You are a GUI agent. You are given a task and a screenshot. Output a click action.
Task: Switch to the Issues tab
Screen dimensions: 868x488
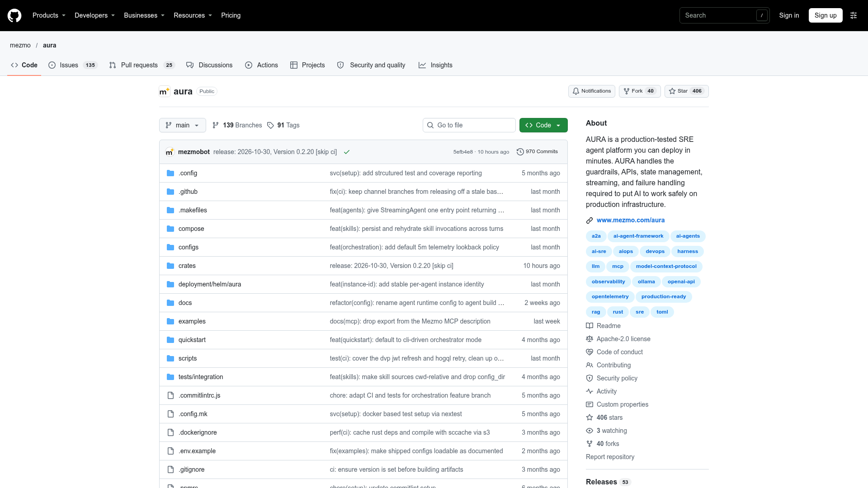point(73,65)
